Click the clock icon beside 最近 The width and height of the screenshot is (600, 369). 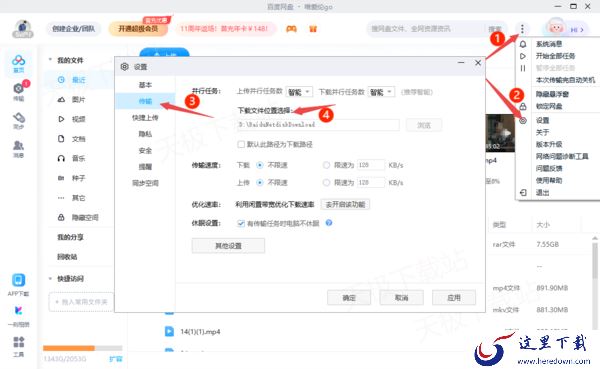point(61,80)
